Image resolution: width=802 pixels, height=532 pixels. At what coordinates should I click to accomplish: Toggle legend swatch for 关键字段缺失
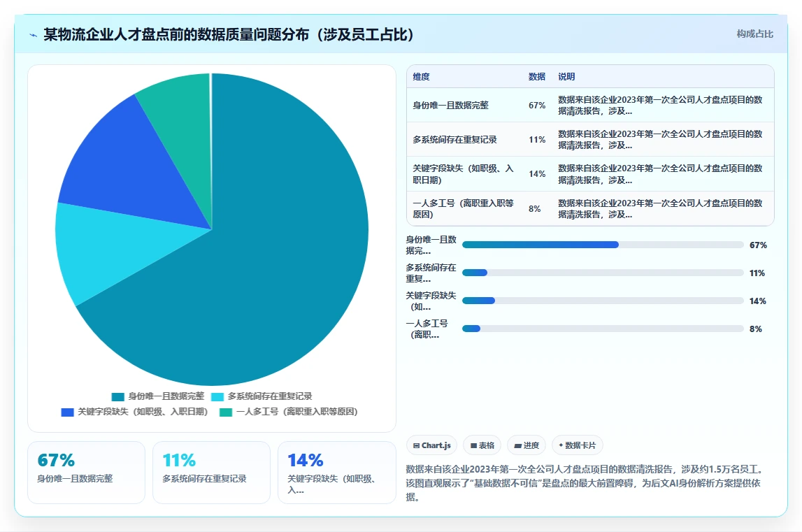[68, 412]
